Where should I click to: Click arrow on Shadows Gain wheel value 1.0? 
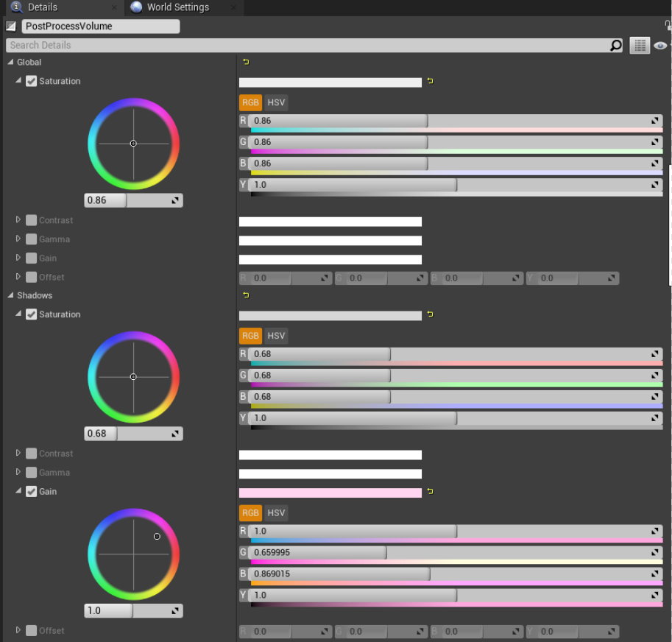tap(175, 611)
